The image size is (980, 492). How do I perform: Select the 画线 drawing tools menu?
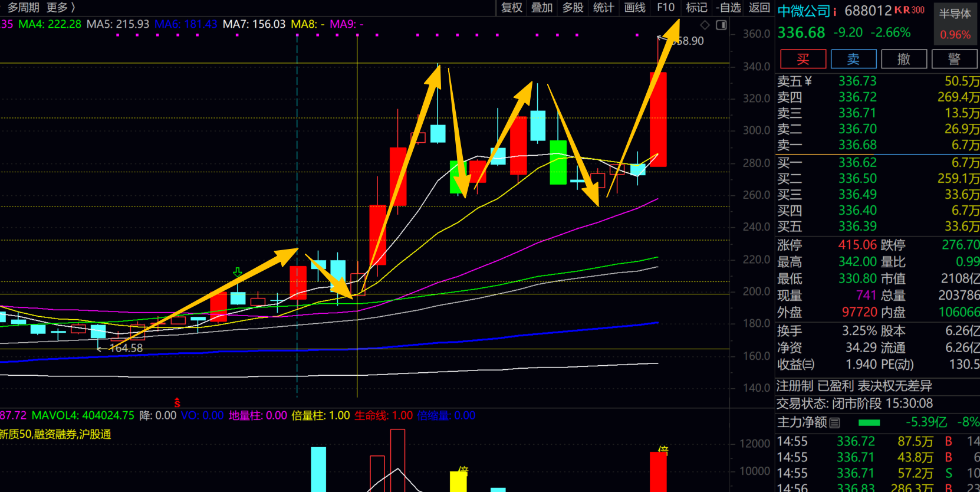pyautogui.click(x=634, y=8)
